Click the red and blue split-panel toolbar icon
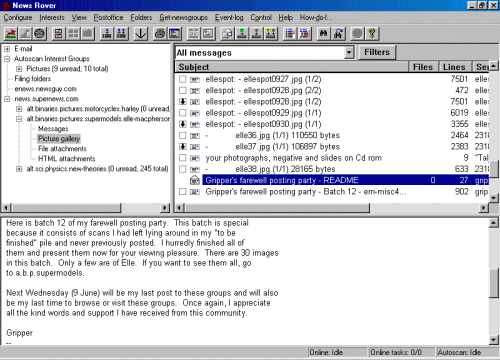The width and height of the screenshot is (500, 360). [x=59, y=34]
